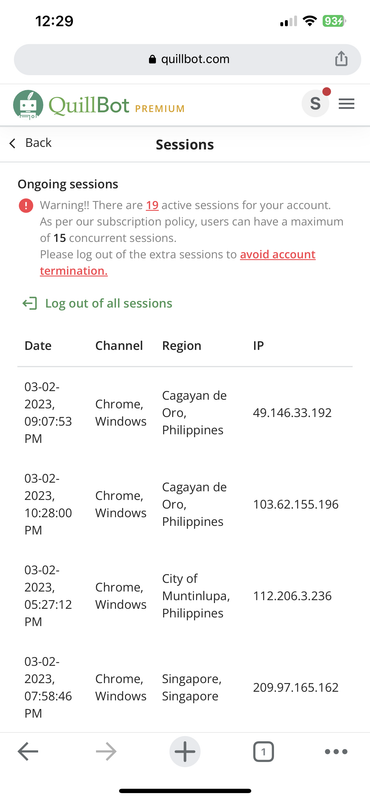This screenshot has width=370, height=800.
Task: Open browser three-dot more menu
Action: tap(336, 752)
